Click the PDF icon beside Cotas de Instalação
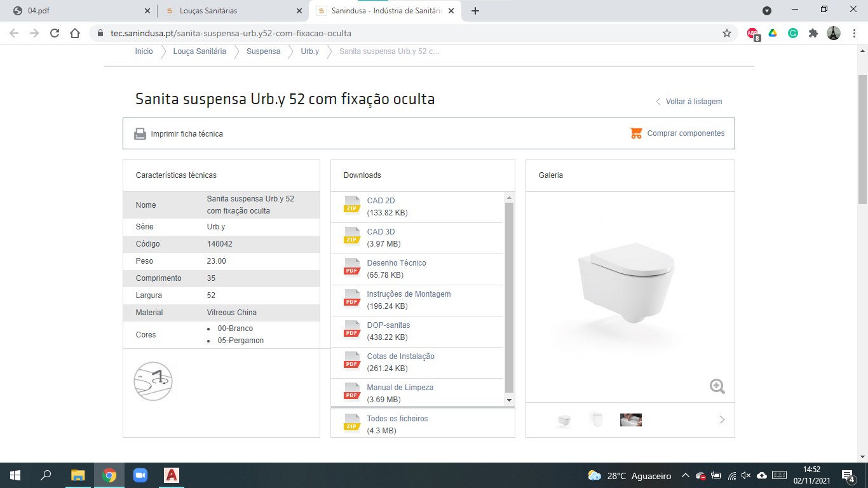 pyautogui.click(x=352, y=360)
